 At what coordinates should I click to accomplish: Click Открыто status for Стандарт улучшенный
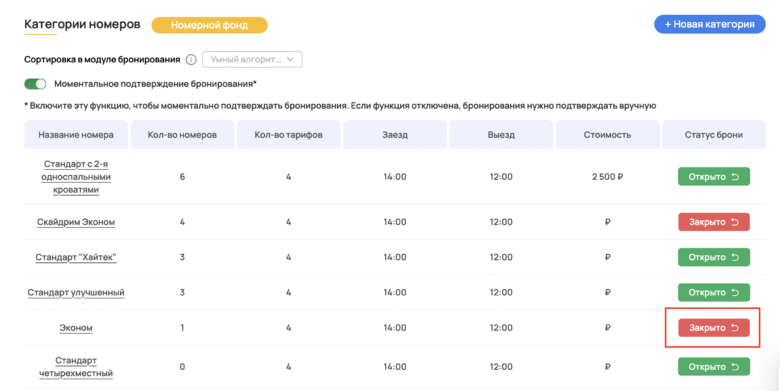[x=714, y=293]
